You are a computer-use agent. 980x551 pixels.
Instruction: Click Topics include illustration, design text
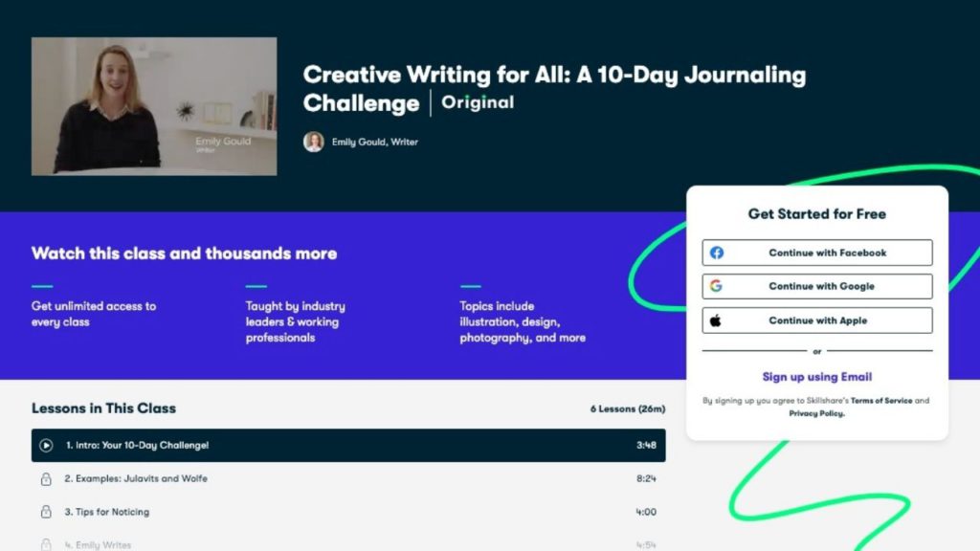click(x=523, y=321)
